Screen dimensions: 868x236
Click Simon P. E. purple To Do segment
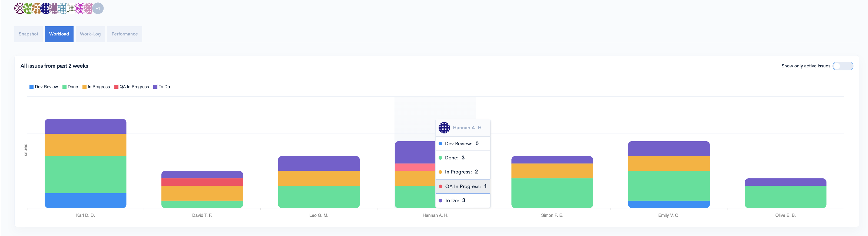pyautogui.click(x=552, y=160)
